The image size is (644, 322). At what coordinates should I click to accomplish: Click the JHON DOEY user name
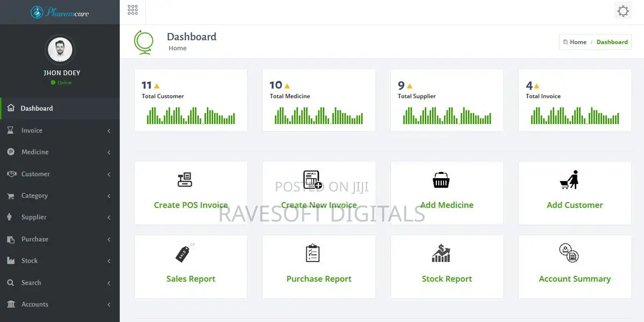62,73
